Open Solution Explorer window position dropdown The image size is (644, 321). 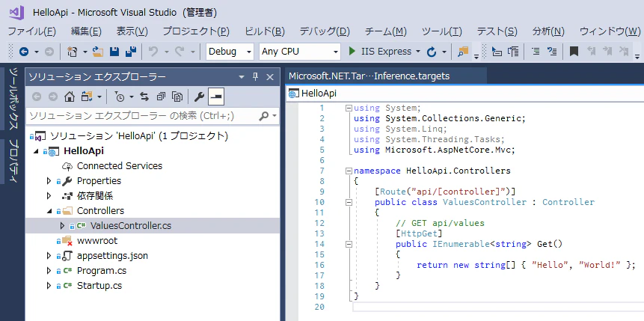point(242,77)
